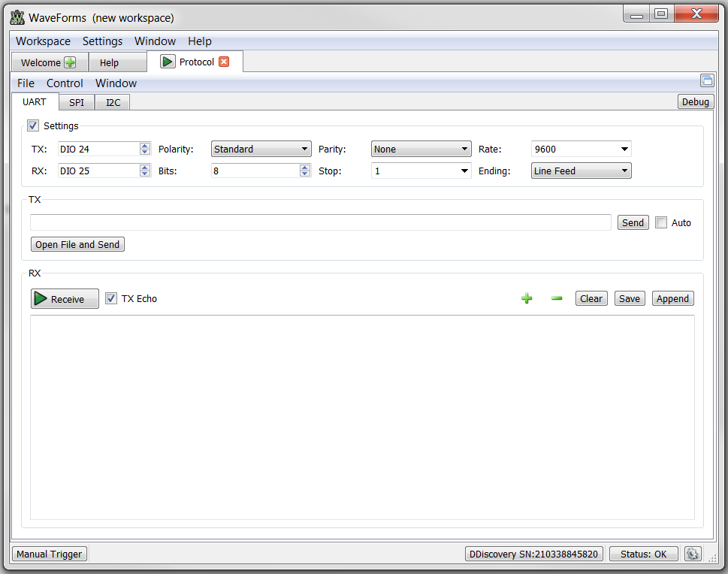
Task: Open the Workspace menu
Action: [43, 41]
